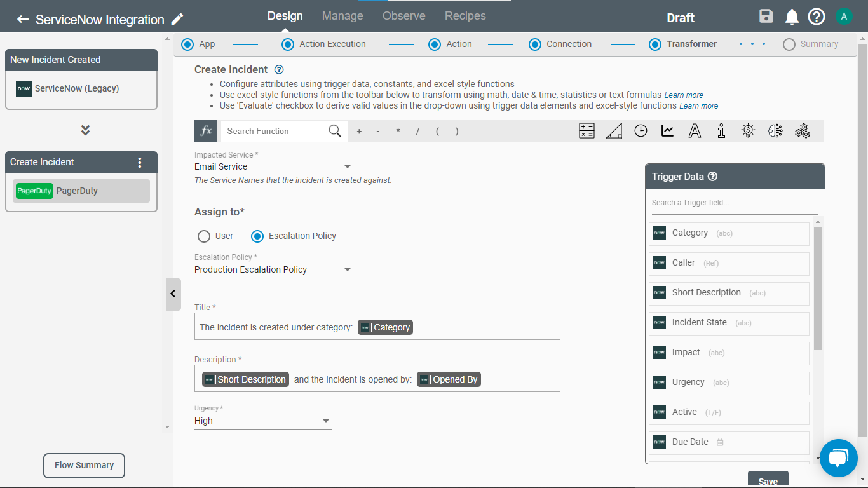Viewport: 868px width, 488px height.
Task: Open Escalation Policy dropdown
Action: coord(273,270)
